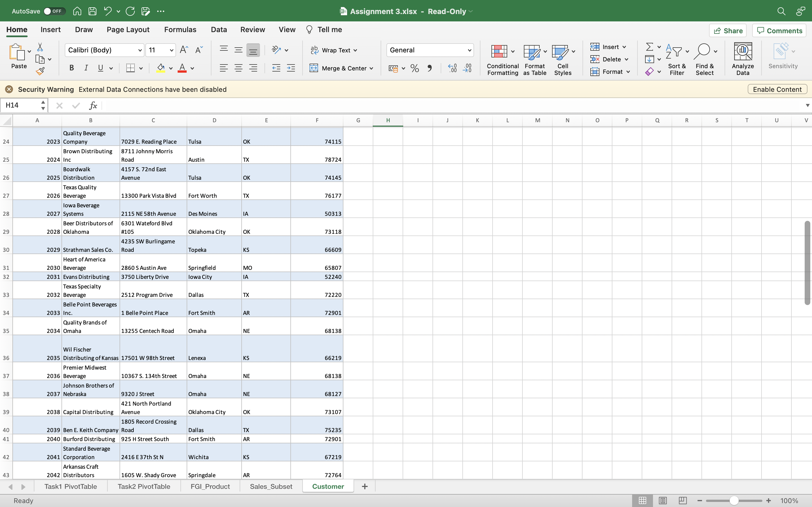Open Conditional Formatting options

click(502, 60)
